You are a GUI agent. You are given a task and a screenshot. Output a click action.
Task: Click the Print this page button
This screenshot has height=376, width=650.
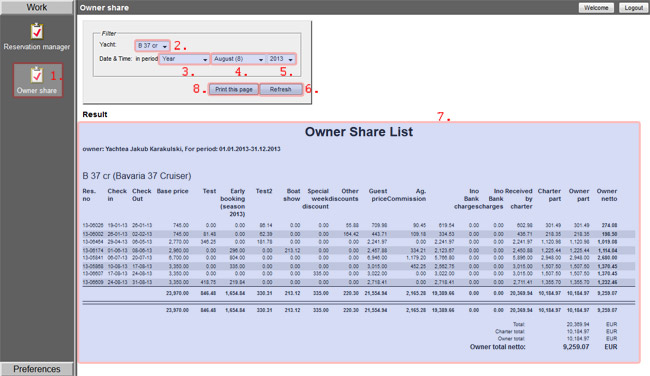(x=234, y=90)
